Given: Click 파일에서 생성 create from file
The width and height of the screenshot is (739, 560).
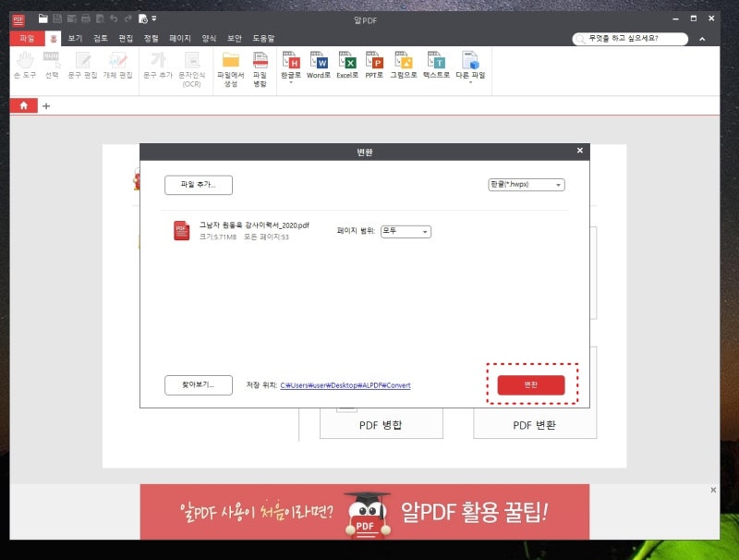Looking at the screenshot, I should click(x=230, y=69).
